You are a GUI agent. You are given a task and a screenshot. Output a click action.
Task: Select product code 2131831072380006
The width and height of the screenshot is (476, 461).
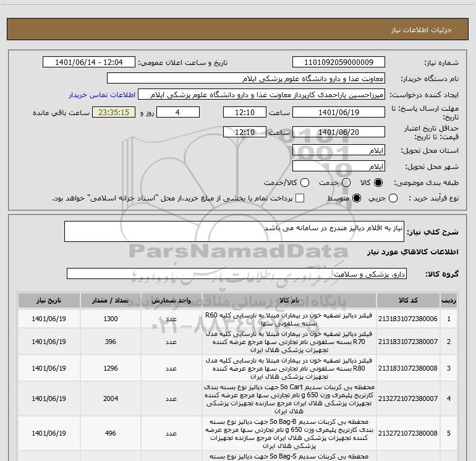pos(408,319)
